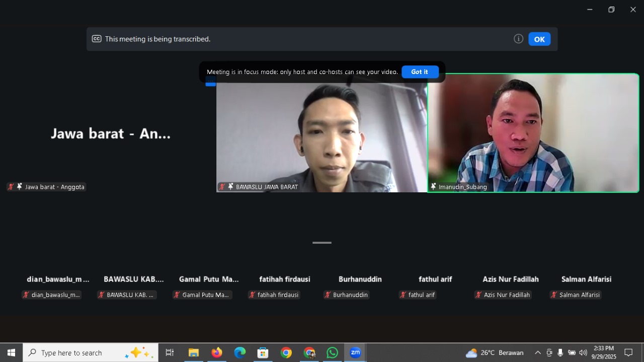Dismiss focus mode notice with Got it
The image size is (644, 362).
pyautogui.click(x=420, y=72)
